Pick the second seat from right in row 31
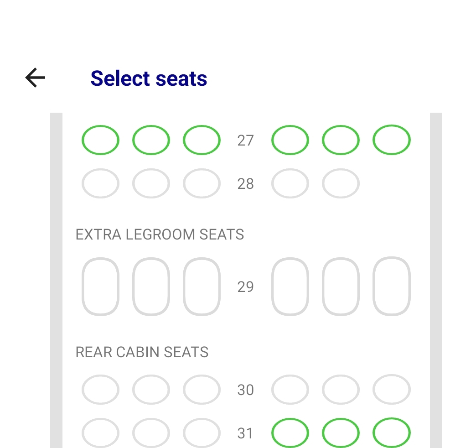This screenshot has height=448, width=476. [341, 432]
